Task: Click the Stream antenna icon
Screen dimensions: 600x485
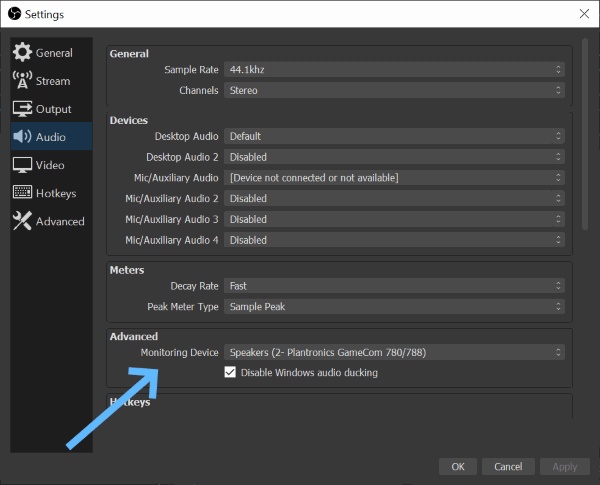Action: click(x=22, y=80)
